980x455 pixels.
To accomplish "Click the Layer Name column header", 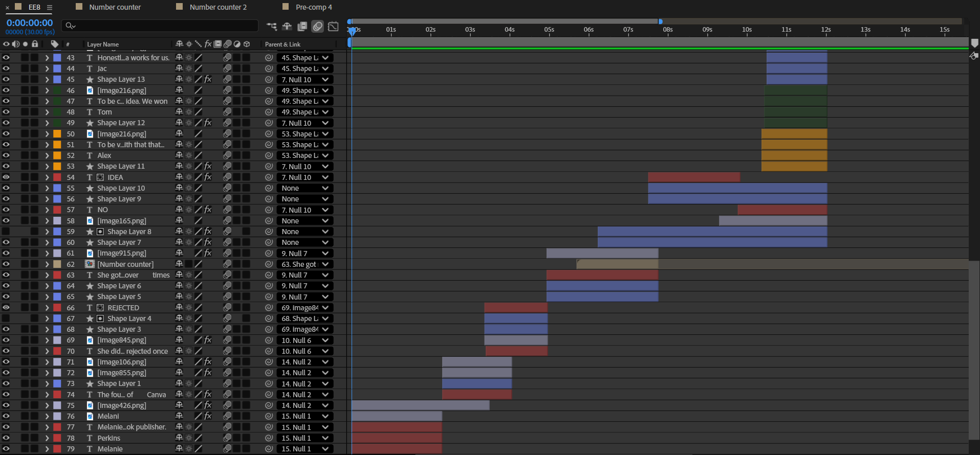I will (103, 44).
